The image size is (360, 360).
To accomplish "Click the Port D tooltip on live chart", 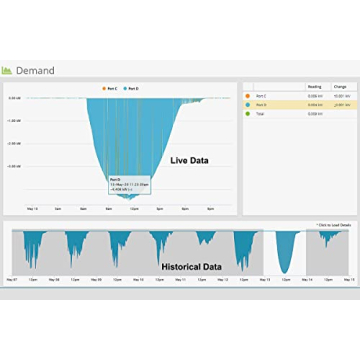I will pos(129,184).
